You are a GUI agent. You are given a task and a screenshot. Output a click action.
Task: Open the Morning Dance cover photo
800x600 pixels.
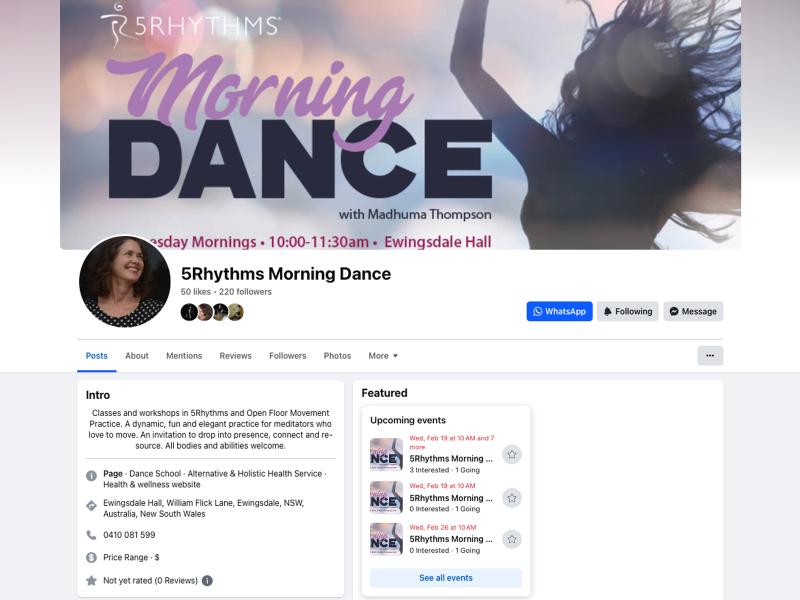coord(401,124)
